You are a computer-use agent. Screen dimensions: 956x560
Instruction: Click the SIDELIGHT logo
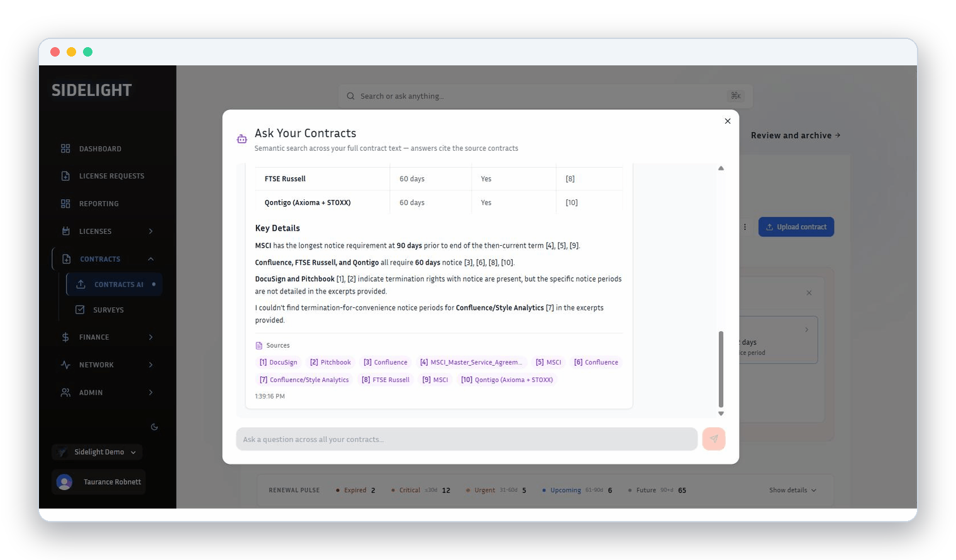click(92, 91)
